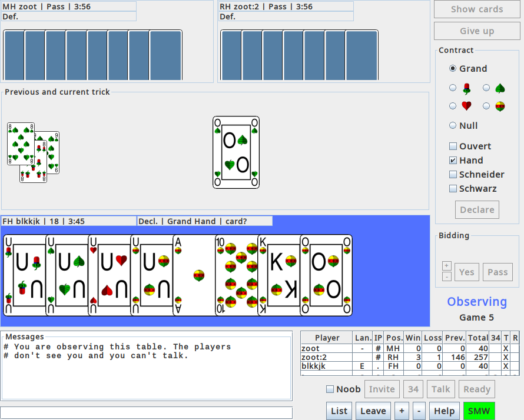This screenshot has height=420, width=524.
Task: Click the Ready button
Action: tap(476, 389)
